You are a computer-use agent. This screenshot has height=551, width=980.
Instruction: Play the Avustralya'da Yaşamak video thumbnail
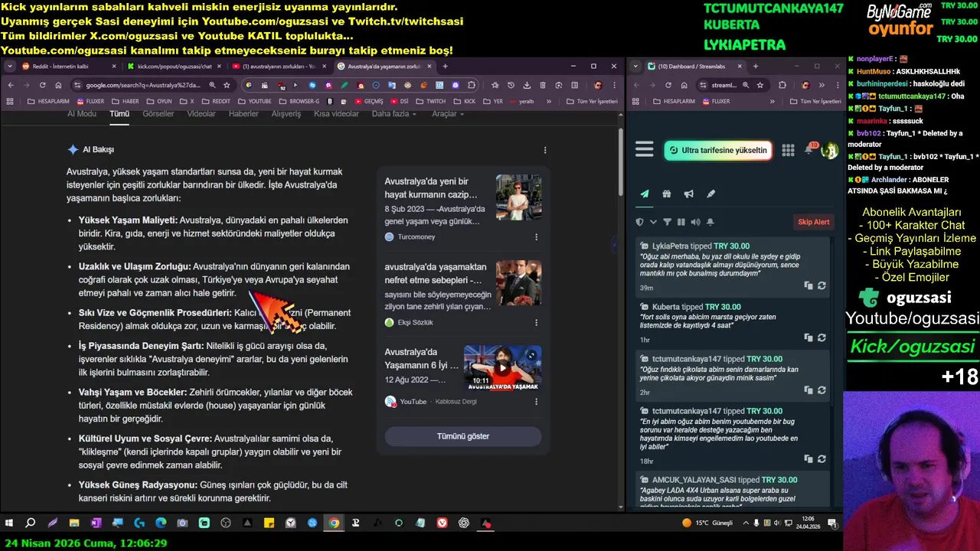[502, 368]
